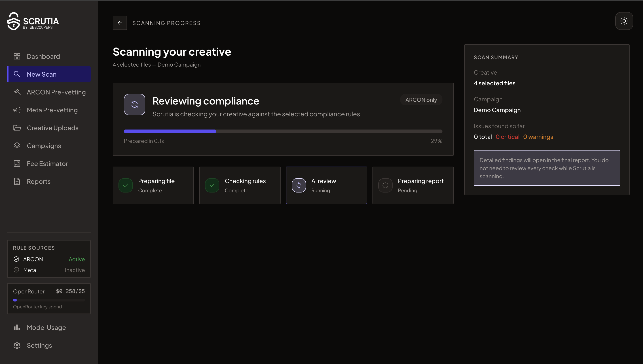Image resolution: width=643 pixels, height=364 pixels.
Task: Click the $0.258/$5 spend value
Action: coord(70,291)
